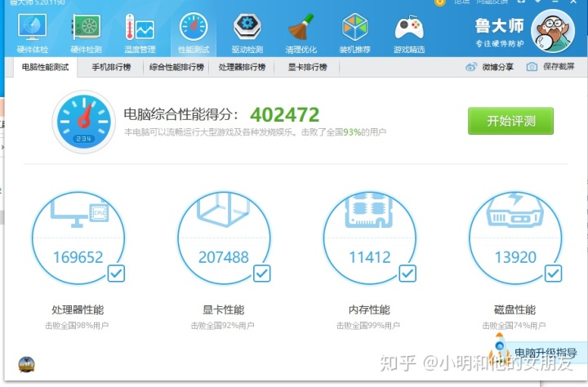Click the Weibo share icon
The width and height of the screenshot is (588, 387).
pos(470,67)
